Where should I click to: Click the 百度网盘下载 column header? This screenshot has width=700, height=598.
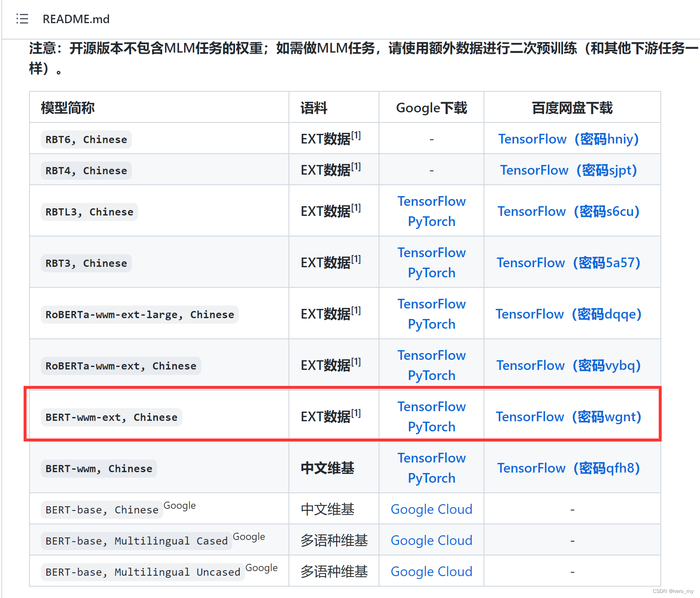pos(572,108)
